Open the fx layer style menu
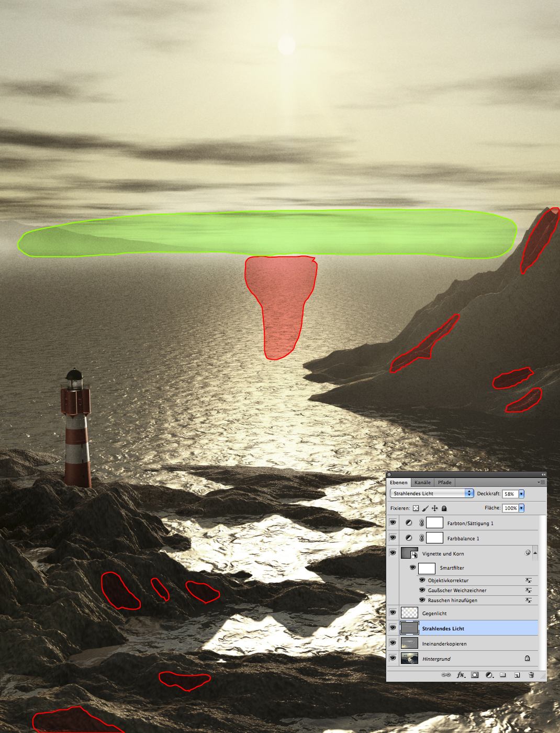This screenshot has height=733, width=560. point(461,675)
